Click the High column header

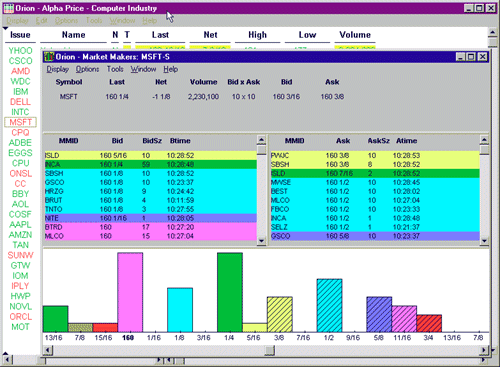coord(257,35)
